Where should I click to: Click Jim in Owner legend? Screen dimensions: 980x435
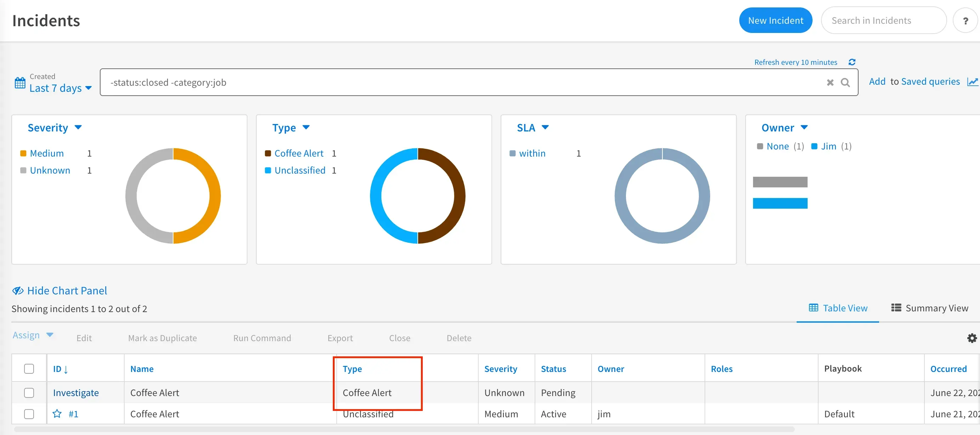[828, 147]
